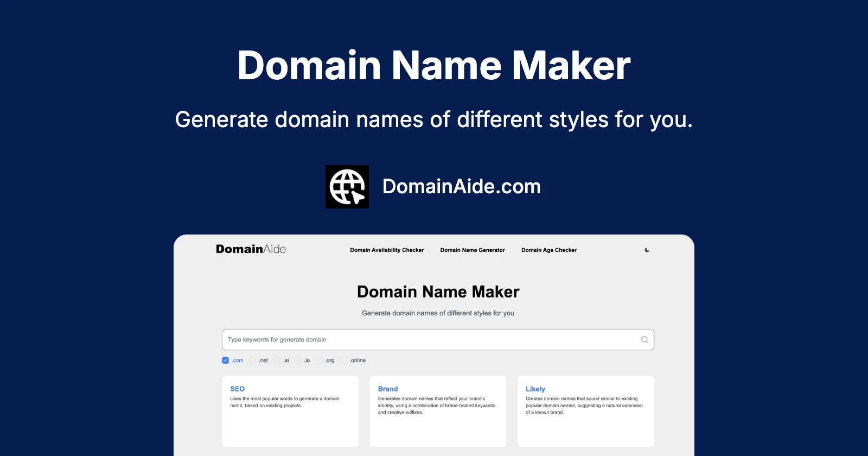Go to Domain Name Generator page
The height and width of the screenshot is (456, 868).
(473, 250)
